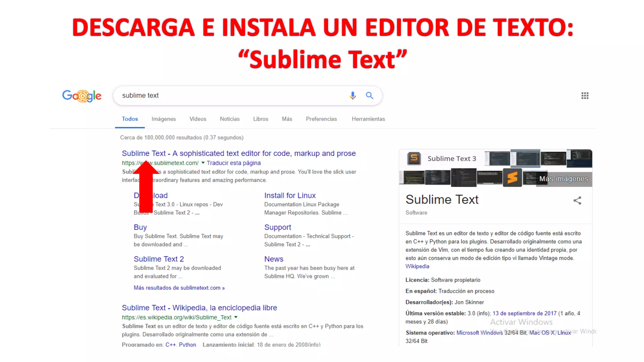Open the Herramientas search tools
Screen dimensions: 644x362
[368, 119]
